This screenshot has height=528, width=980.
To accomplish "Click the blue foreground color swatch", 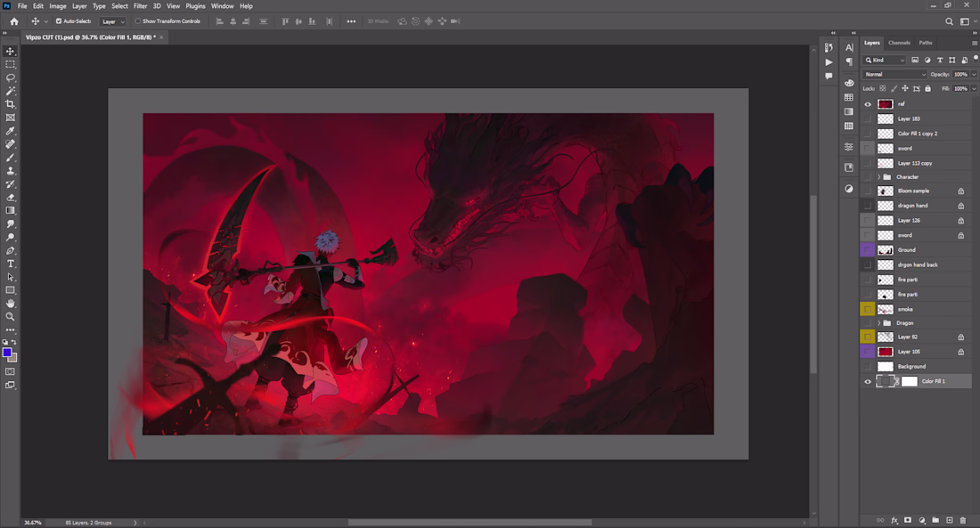I will (7, 353).
